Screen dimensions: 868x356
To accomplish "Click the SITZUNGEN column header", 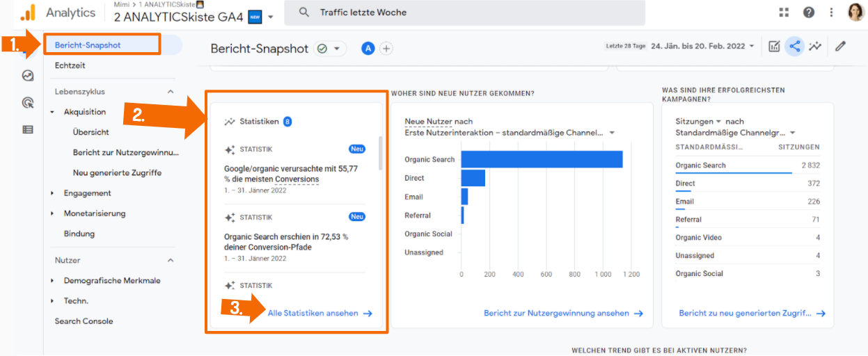I will pos(798,147).
